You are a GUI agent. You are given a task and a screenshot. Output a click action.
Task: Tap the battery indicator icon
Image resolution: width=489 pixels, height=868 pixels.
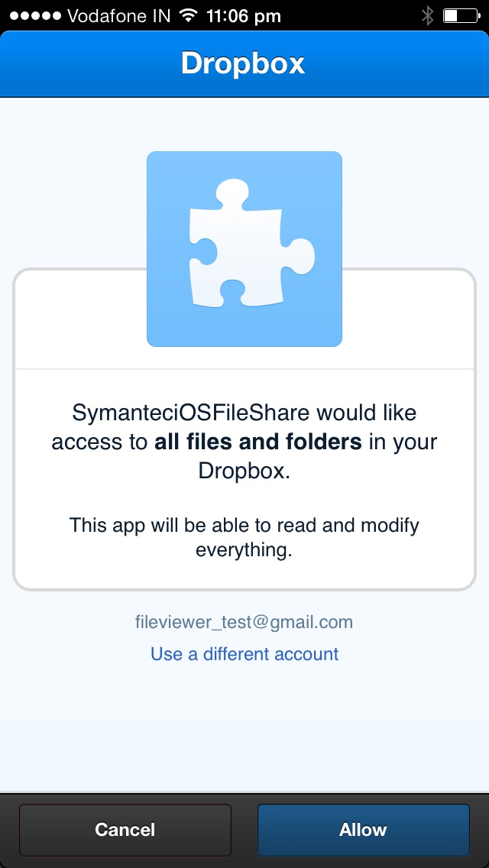pos(461,15)
